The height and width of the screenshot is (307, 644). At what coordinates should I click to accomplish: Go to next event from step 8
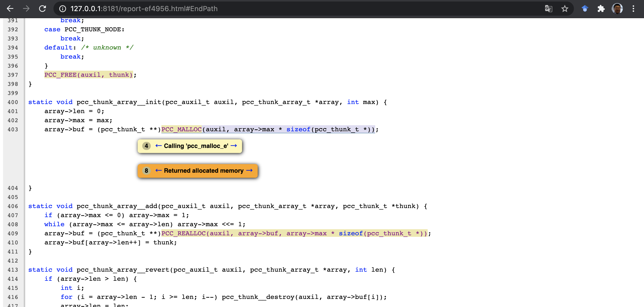[x=249, y=170]
